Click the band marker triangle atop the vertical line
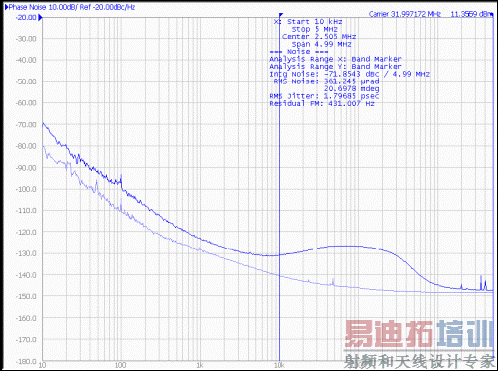The image size is (498, 371). [281, 15]
